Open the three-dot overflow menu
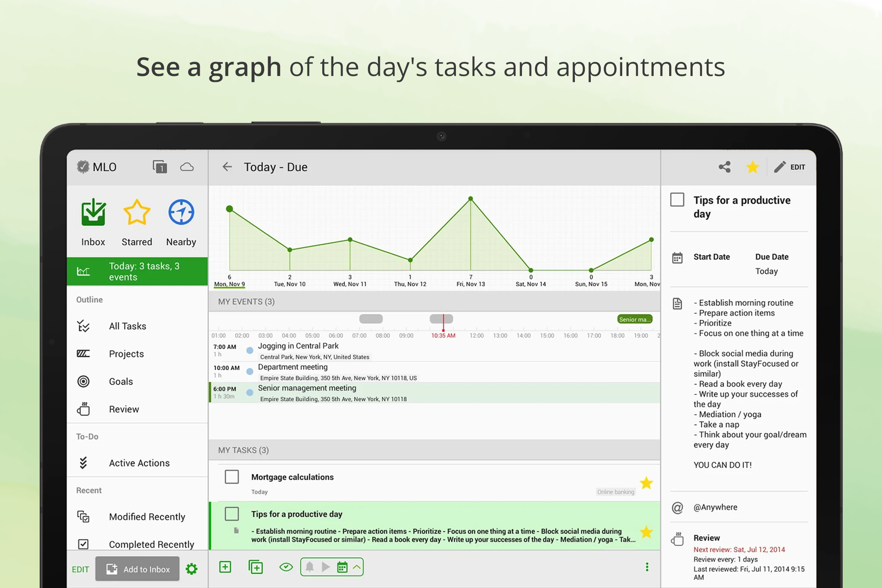The image size is (882, 588). coord(647,567)
